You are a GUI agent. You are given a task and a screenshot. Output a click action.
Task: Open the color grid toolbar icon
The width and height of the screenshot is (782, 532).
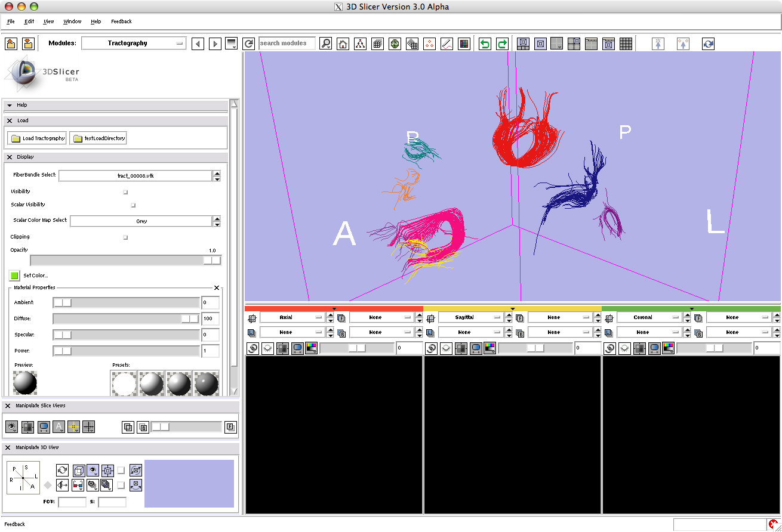click(x=464, y=44)
